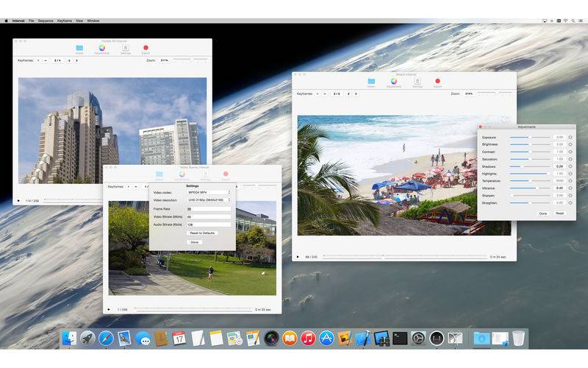Click red Export icon in skyscraper window
This screenshot has width=588, height=368.
[x=146, y=48]
